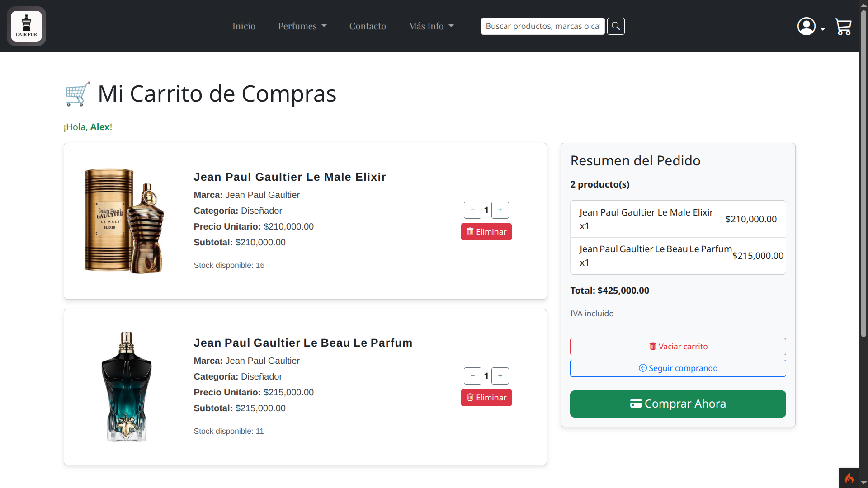Click the L'AIR PUR logo icon

point(26,26)
